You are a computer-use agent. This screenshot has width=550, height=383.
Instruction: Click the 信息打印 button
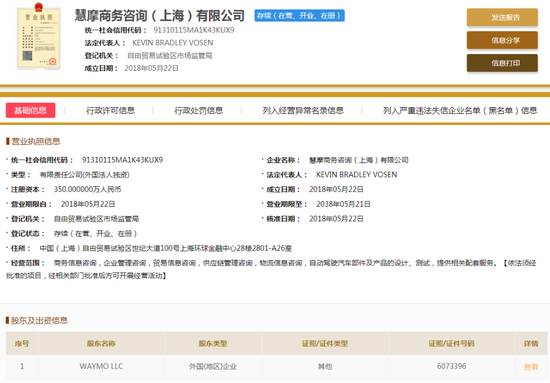pyautogui.click(x=502, y=63)
